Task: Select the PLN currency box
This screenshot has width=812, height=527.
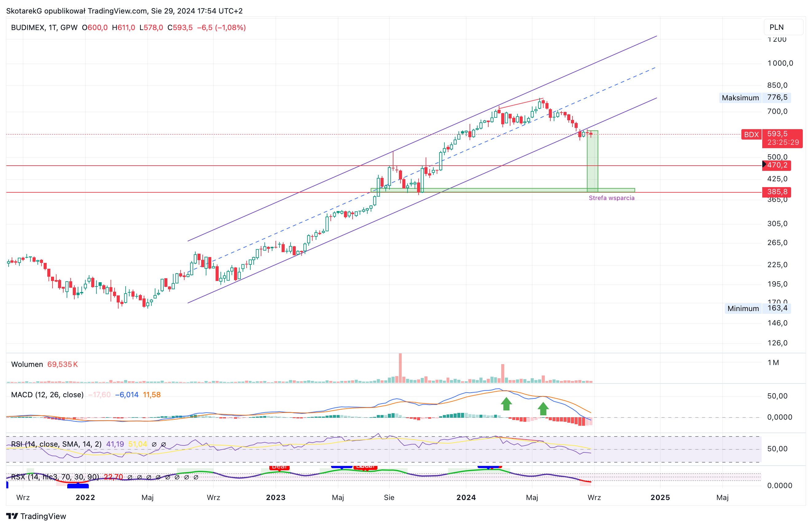Action: pos(783,27)
